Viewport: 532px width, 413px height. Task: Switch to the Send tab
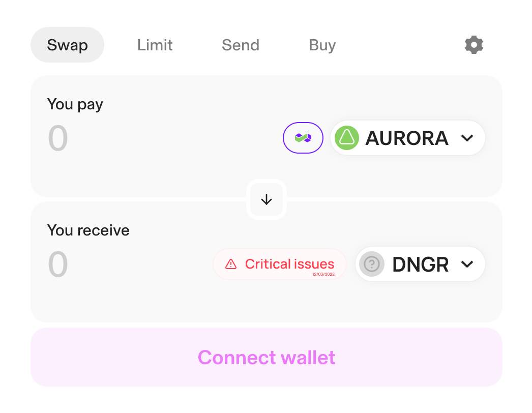point(240,45)
